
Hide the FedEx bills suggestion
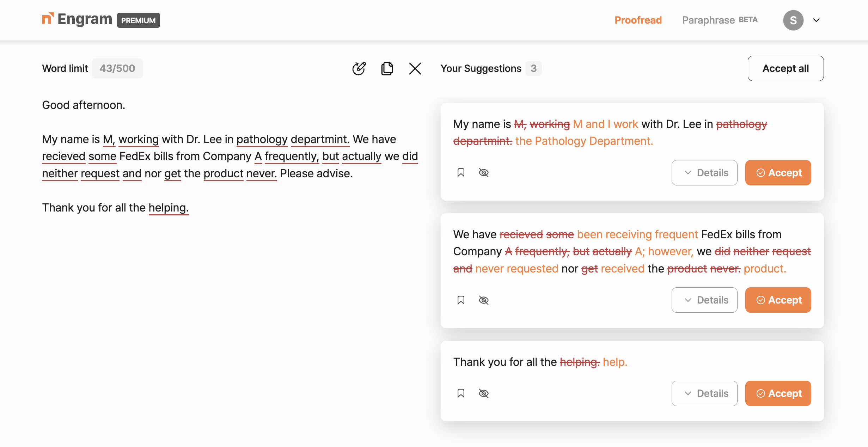tap(484, 300)
